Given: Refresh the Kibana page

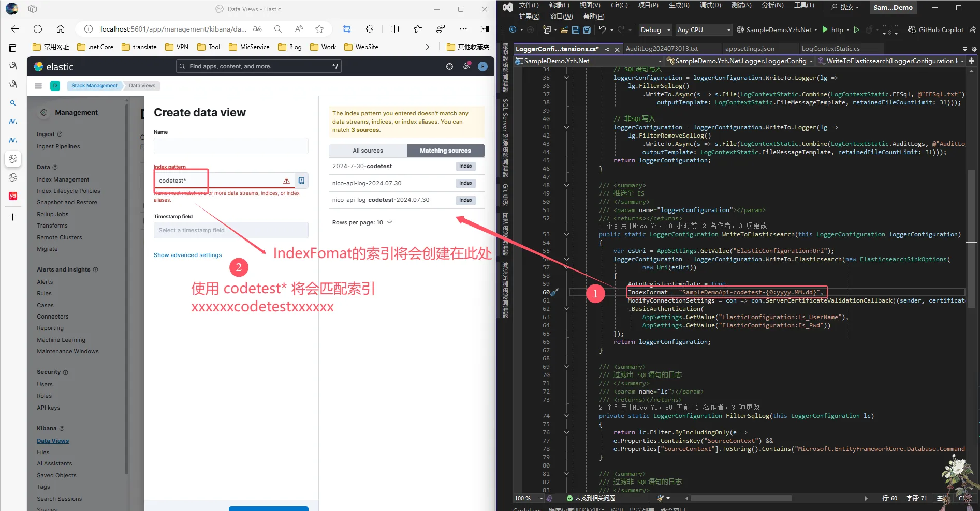Looking at the screenshot, I should 38,29.
